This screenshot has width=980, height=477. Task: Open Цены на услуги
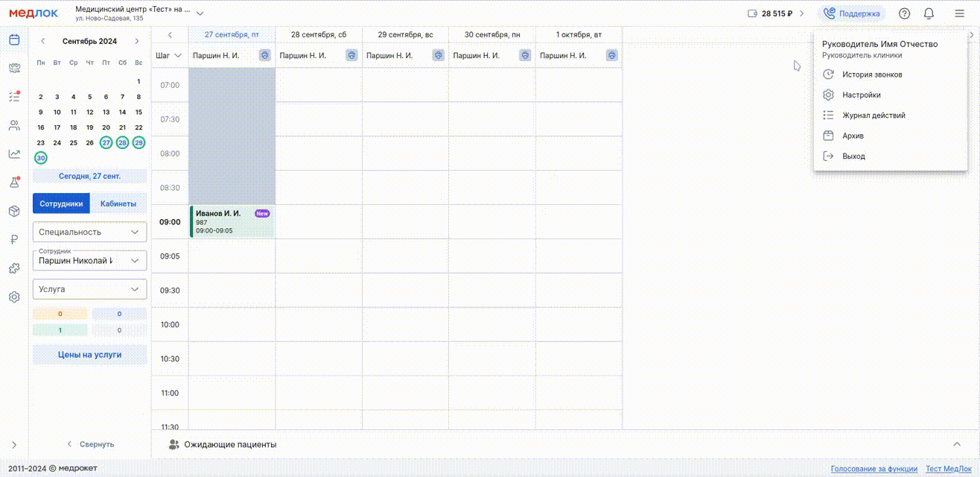click(x=90, y=355)
